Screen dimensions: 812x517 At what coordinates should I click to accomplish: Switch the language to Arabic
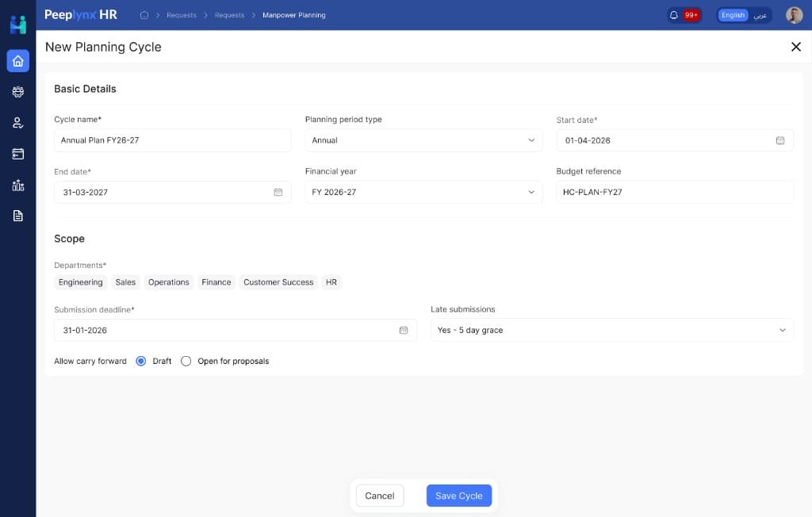tap(760, 15)
